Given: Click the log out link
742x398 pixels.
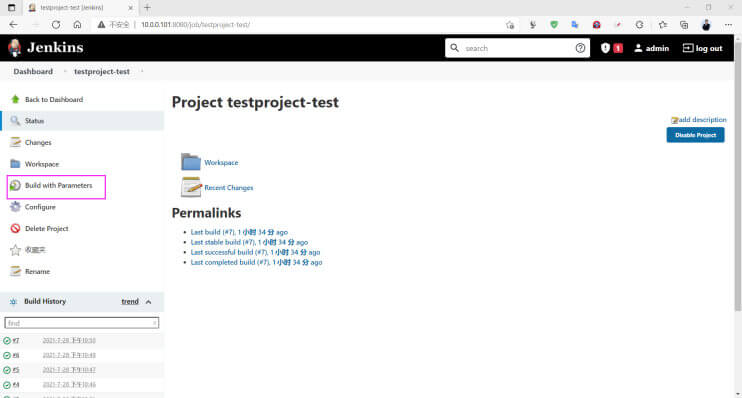Looking at the screenshot, I should tap(702, 48).
